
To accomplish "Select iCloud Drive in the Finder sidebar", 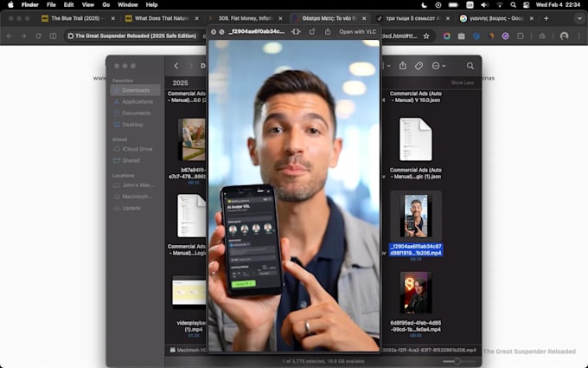I will tap(136, 149).
